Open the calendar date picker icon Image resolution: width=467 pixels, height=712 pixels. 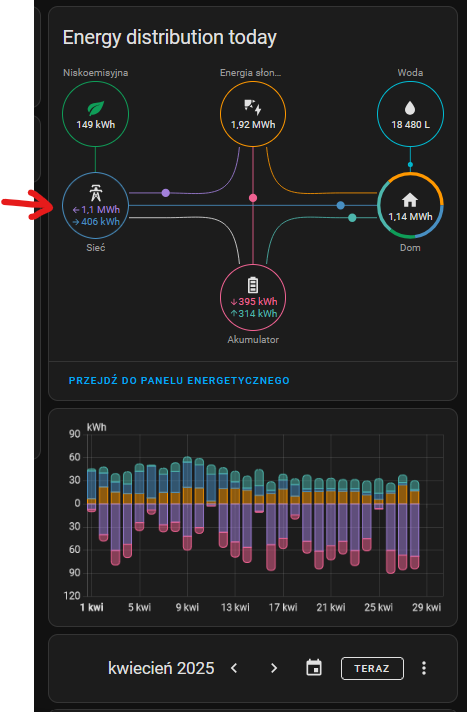point(314,668)
